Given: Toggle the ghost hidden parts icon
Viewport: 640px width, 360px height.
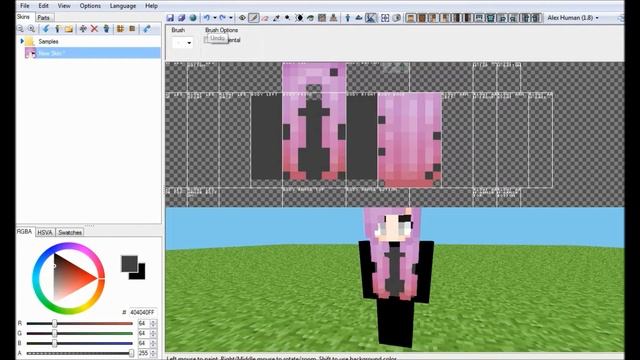Looking at the screenshot, I should pyautogui.click(x=396, y=18).
